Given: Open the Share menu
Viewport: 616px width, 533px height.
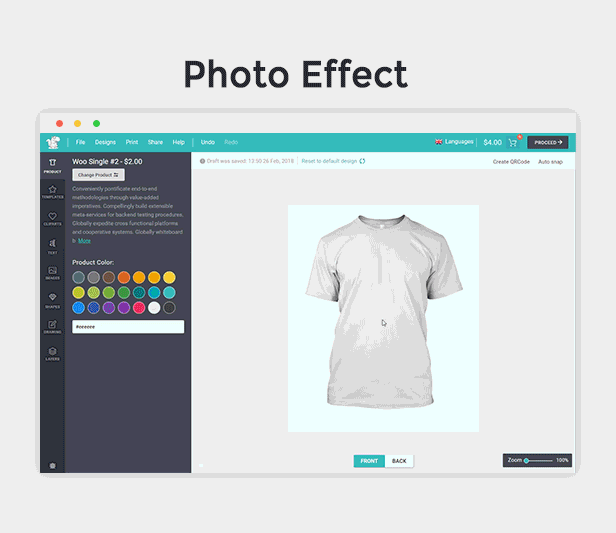Looking at the screenshot, I should [155, 142].
